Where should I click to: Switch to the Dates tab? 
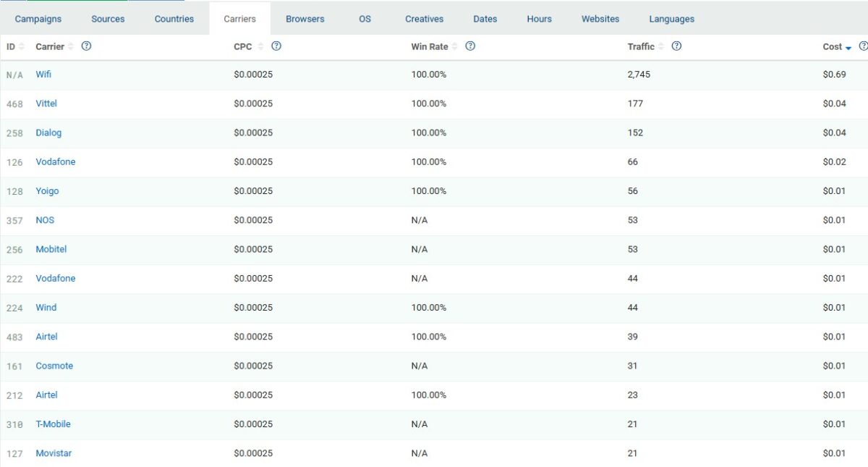[x=485, y=19]
